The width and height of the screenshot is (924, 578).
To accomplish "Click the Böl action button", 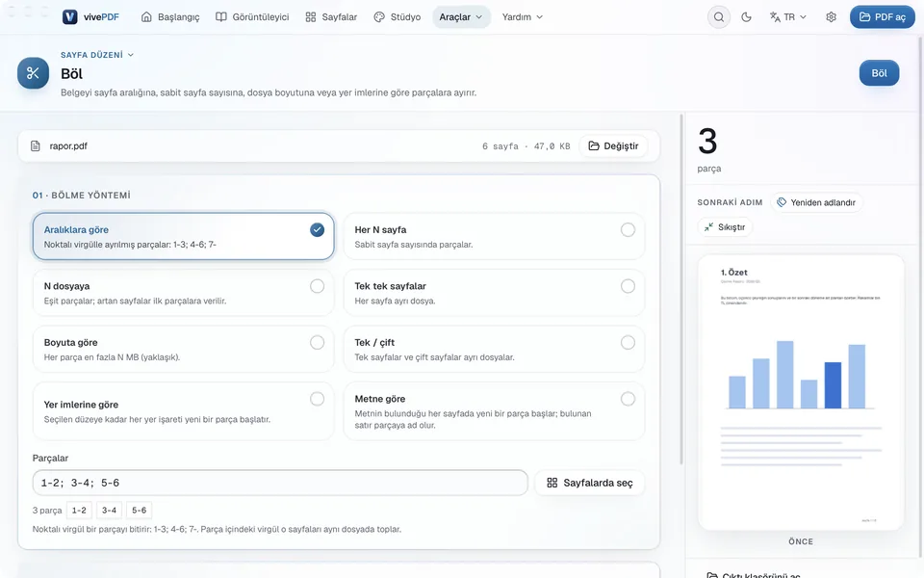I will coord(879,73).
